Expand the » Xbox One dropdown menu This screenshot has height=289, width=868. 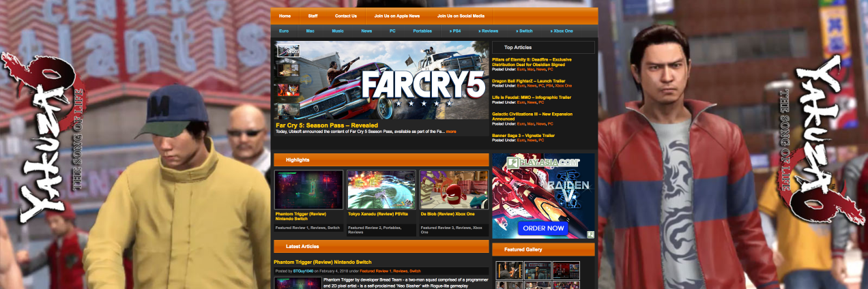pos(562,31)
